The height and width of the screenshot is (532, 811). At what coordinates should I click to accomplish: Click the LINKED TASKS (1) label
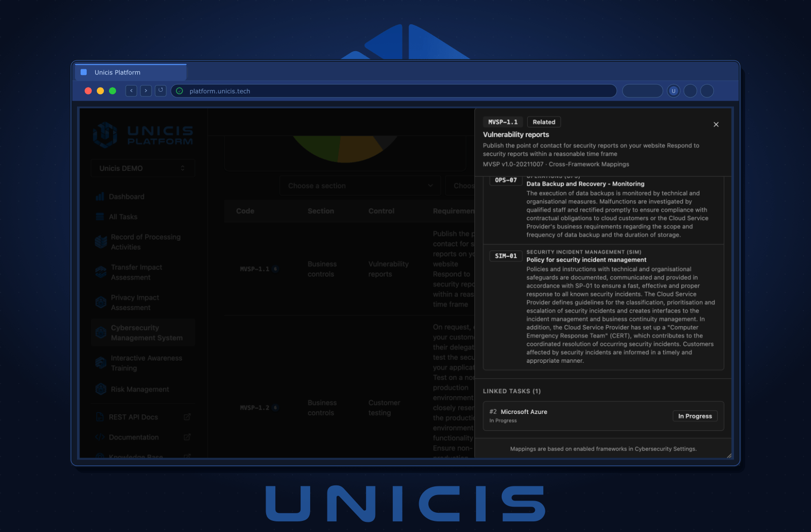[x=512, y=391]
